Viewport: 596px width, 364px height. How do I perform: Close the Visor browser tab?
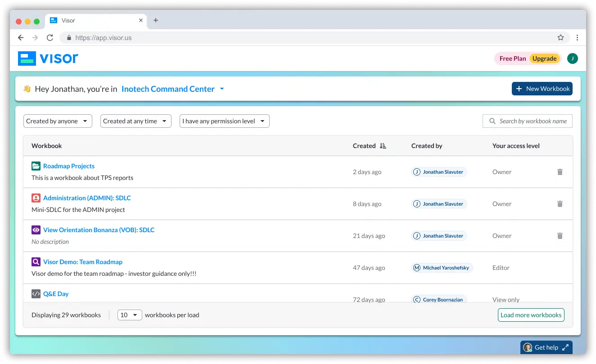(x=141, y=20)
